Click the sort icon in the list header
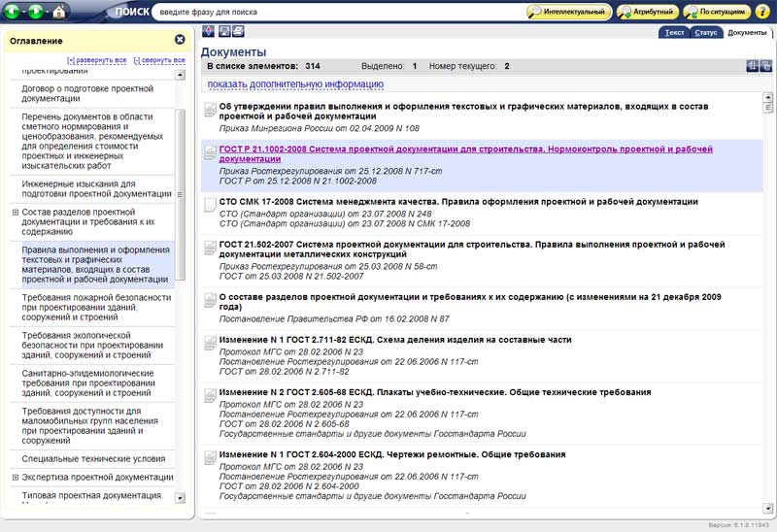Image resolution: width=777 pixels, height=532 pixels. 752,66
